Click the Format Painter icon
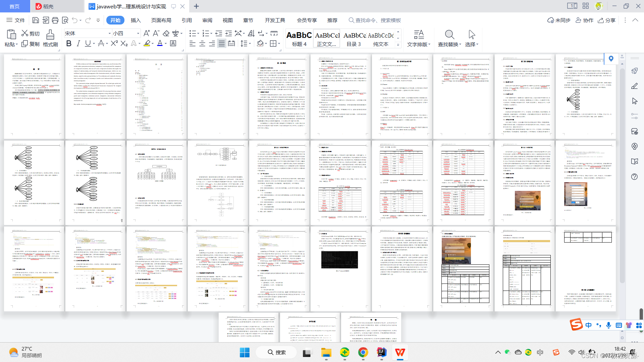644x362 pixels. coord(50,38)
